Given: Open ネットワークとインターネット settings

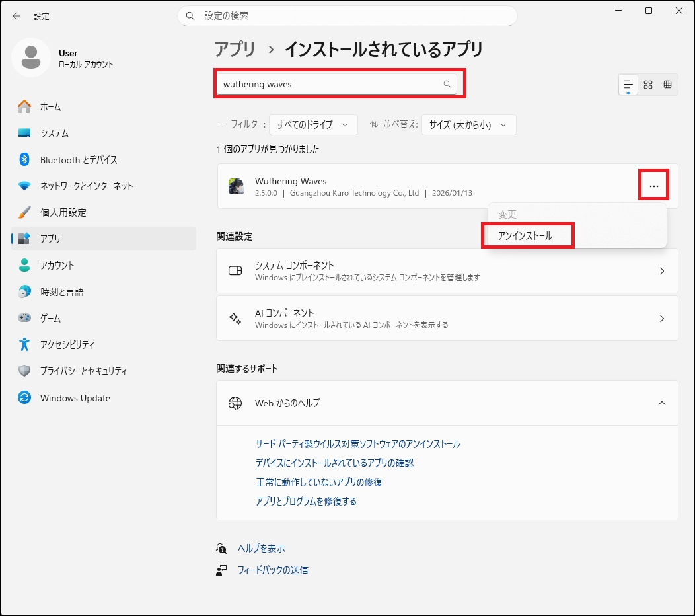Looking at the screenshot, I should point(87,186).
